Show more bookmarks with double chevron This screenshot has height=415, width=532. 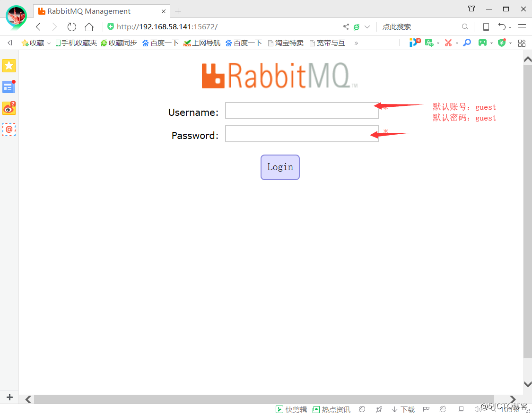point(356,43)
